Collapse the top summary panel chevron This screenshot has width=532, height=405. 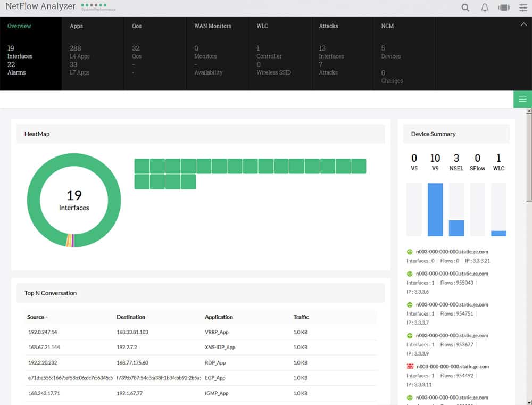click(x=524, y=24)
